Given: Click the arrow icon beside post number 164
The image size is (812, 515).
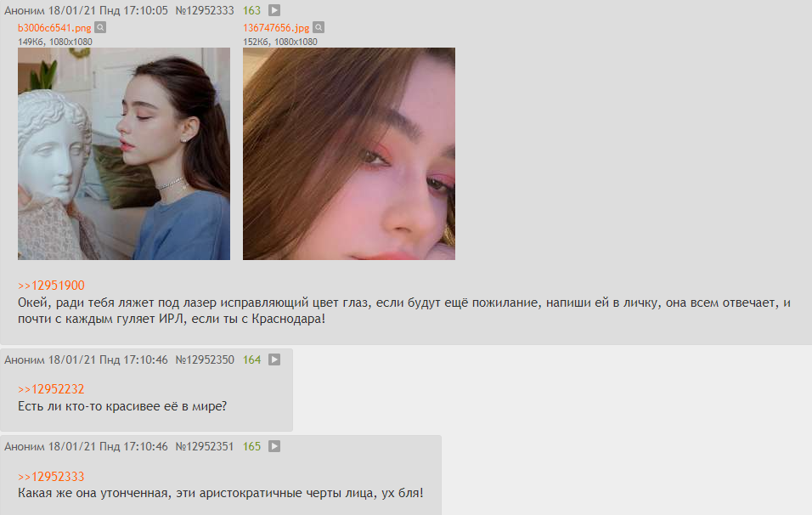Looking at the screenshot, I should pyautogui.click(x=274, y=359).
